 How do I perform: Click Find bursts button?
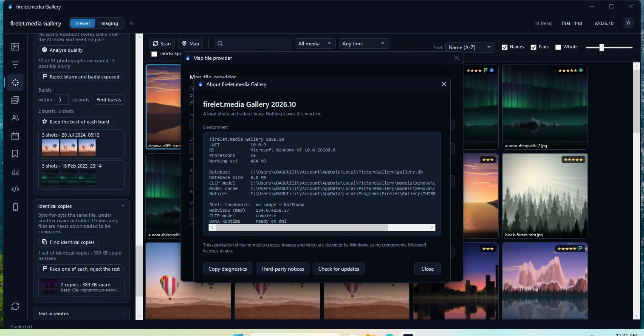(109, 100)
